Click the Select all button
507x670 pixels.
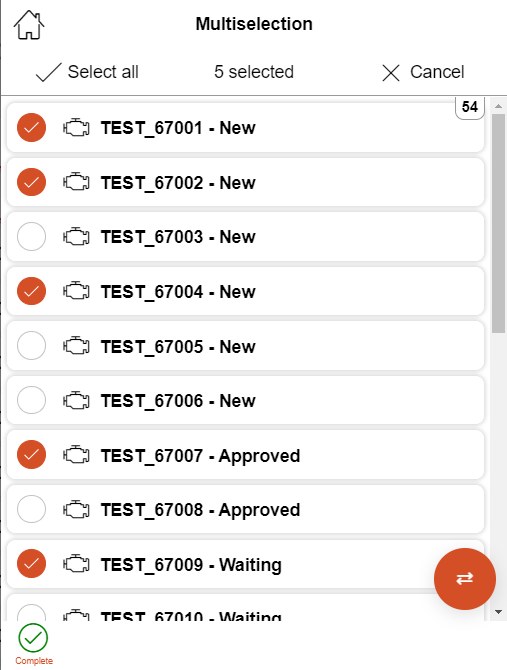[x=87, y=72]
